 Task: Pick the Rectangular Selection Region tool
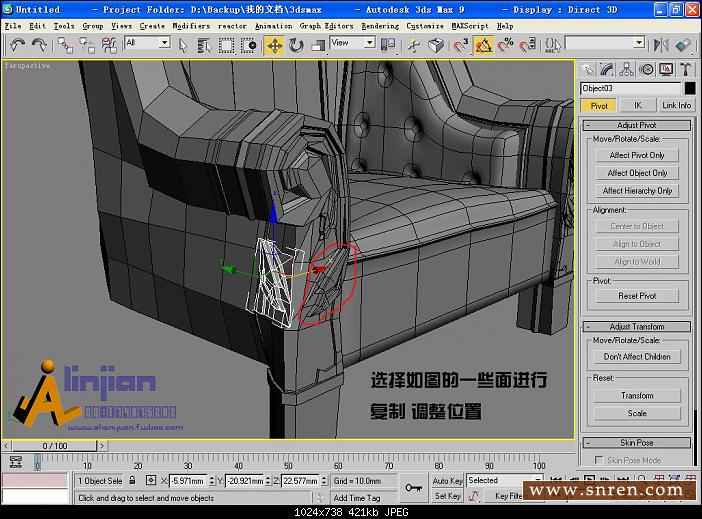pyautogui.click(x=226, y=45)
